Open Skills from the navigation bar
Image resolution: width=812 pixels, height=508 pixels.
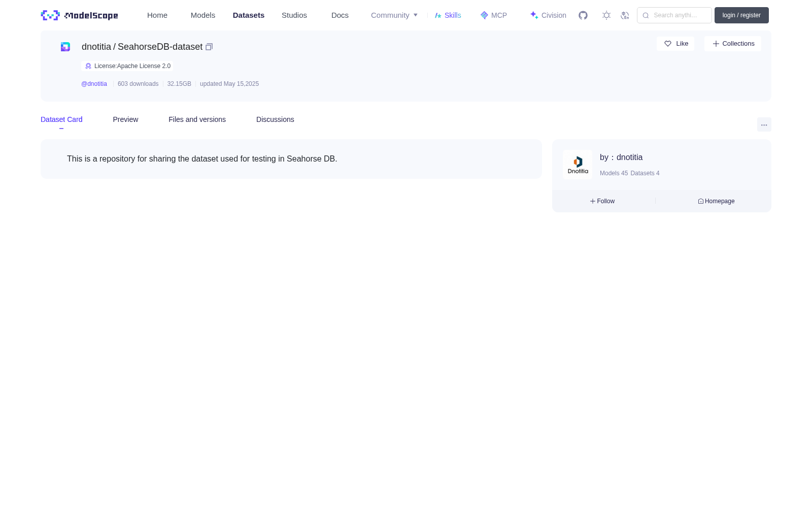point(448,15)
